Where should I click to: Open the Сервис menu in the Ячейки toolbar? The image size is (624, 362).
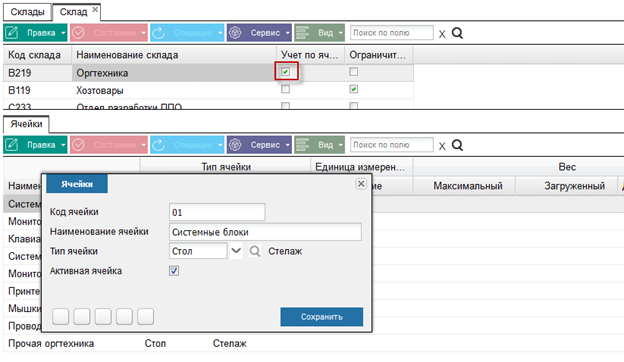pos(259,145)
